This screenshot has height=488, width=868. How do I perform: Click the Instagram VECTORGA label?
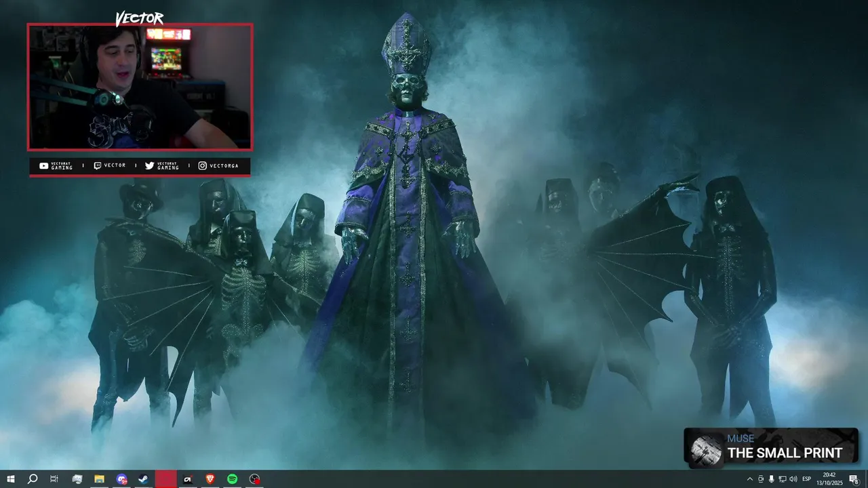[x=218, y=165]
